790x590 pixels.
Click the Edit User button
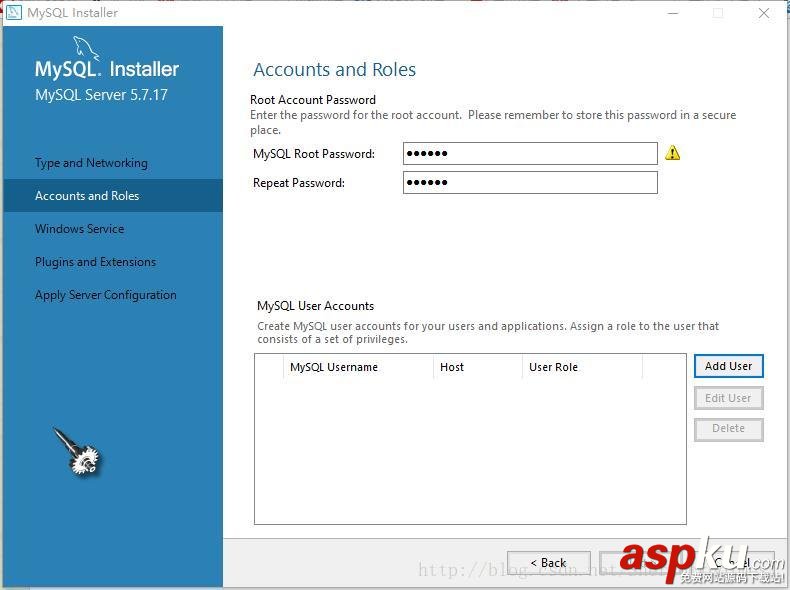click(729, 398)
